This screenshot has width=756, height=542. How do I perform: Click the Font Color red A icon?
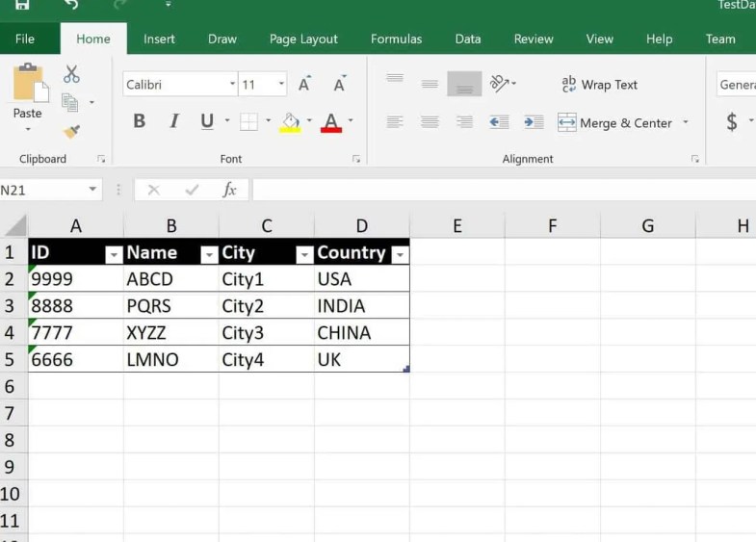tap(331, 122)
